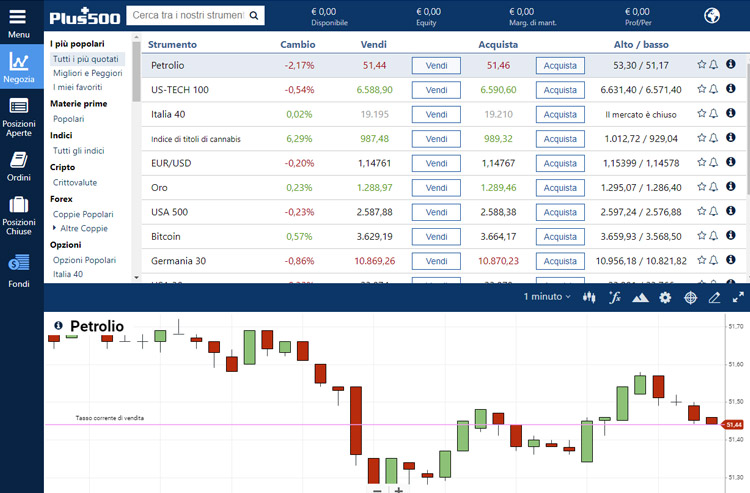Click Acquista button for Petrolio
Image resolution: width=750 pixels, height=493 pixels.
tap(560, 66)
